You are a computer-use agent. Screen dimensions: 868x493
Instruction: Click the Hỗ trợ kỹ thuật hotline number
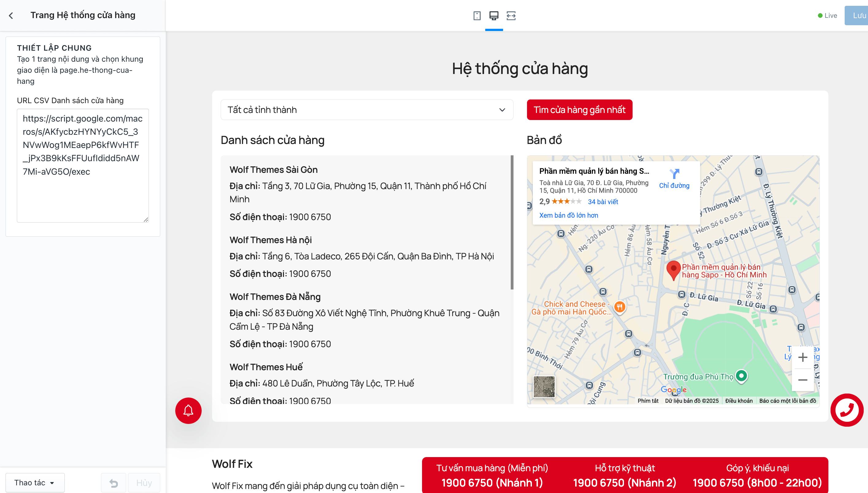pos(625,483)
